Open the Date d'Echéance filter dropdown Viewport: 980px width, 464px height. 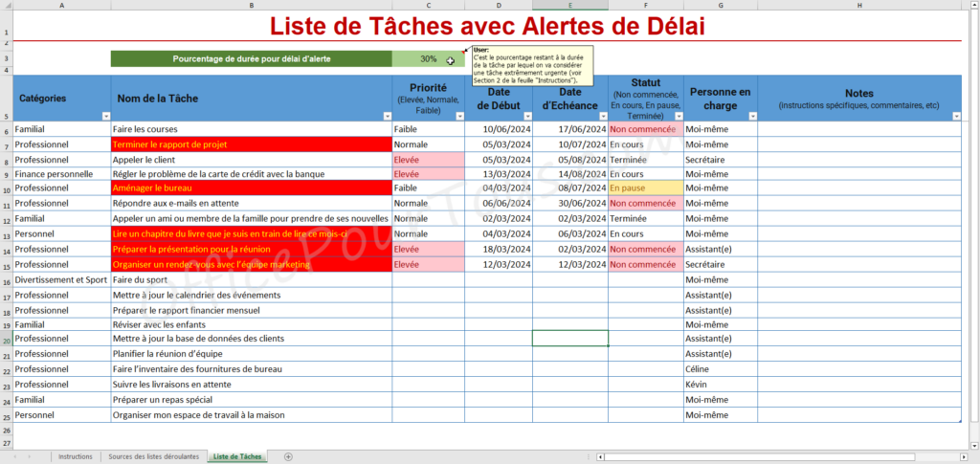tap(603, 116)
